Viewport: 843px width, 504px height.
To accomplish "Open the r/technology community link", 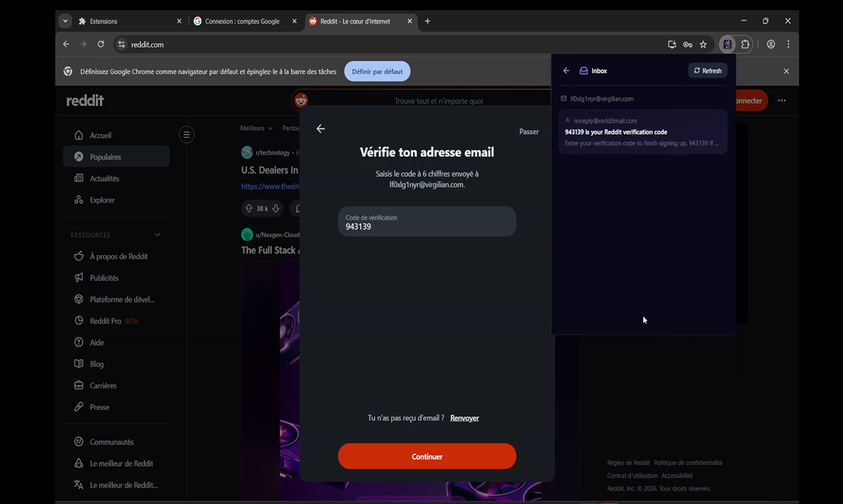I will pos(272,153).
